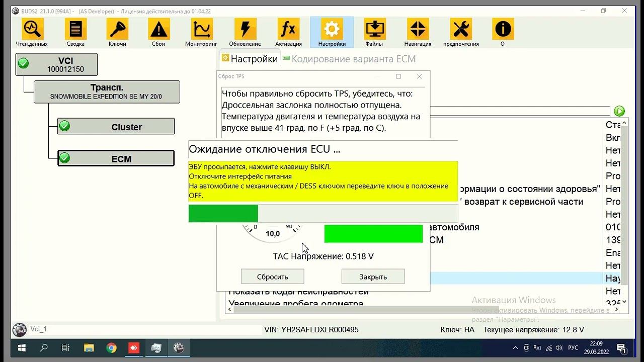Click the Vci_1 status bar label
Viewport: 644px width, 362px height.
[39, 329]
